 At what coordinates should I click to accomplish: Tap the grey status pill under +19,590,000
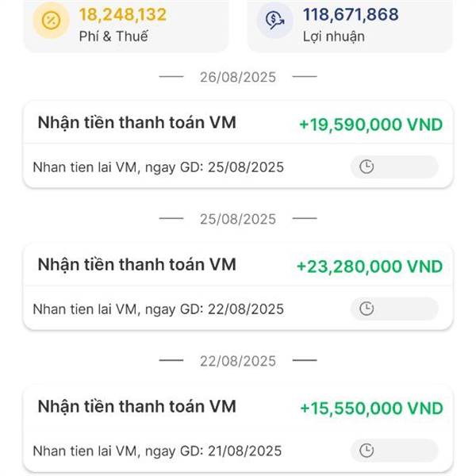tap(394, 167)
